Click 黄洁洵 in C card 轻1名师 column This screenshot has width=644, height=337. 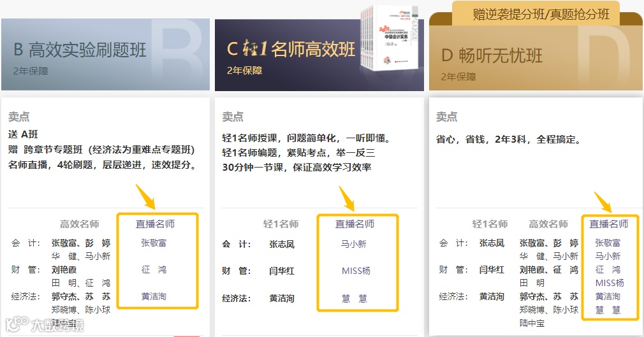(282, 298)
